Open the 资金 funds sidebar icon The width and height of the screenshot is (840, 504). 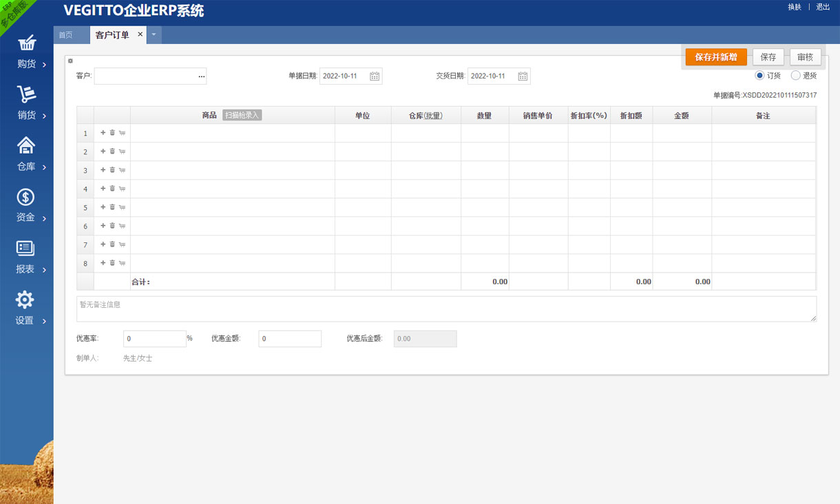pyautogui.click(x=25, y=198)
